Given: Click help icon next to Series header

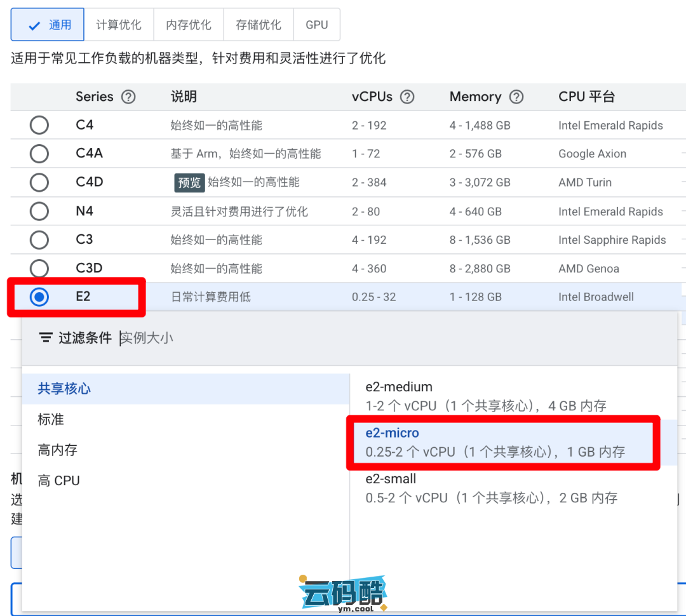Looking at the screenshot, I should point(128,97).
